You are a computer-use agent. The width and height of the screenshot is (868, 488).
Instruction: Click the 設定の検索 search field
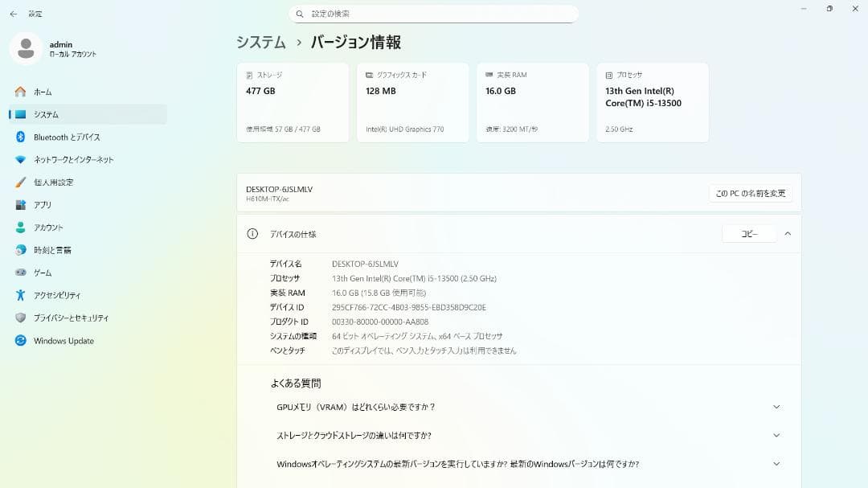click(x=434, y=13)
